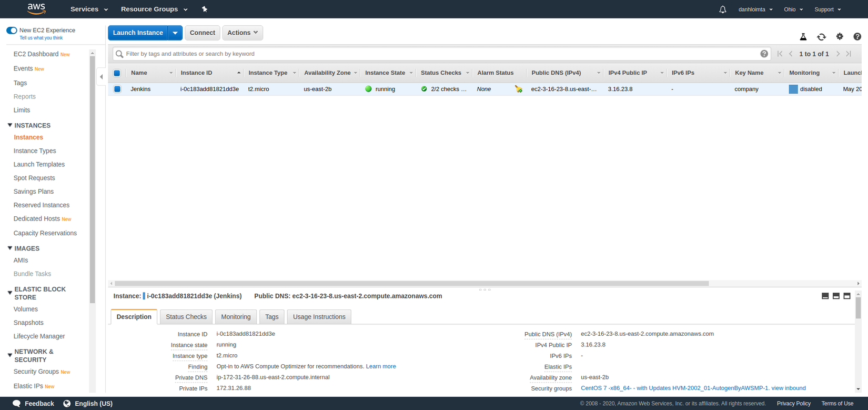This screenshot has height=410, width=868.
Task: Open table preferences gear icon
Action: tap(840, 36)
